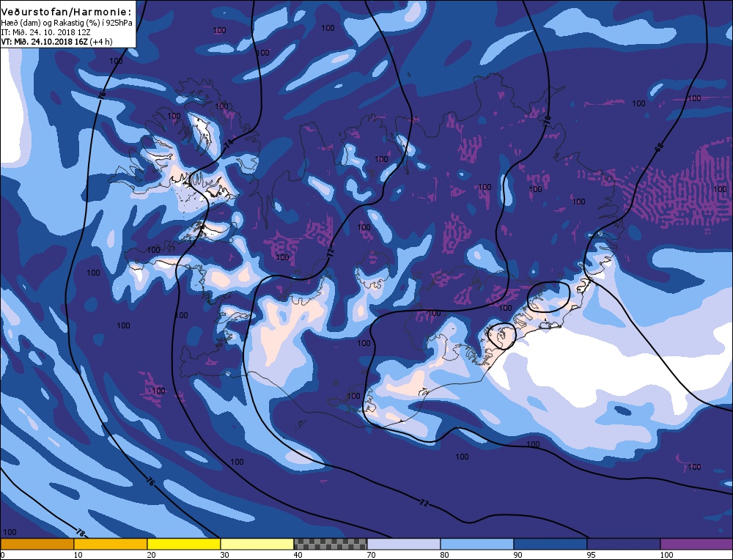Click the legend scale number '80'
The width and height of the screenshot is (733, 560).
tap(445, 555)
